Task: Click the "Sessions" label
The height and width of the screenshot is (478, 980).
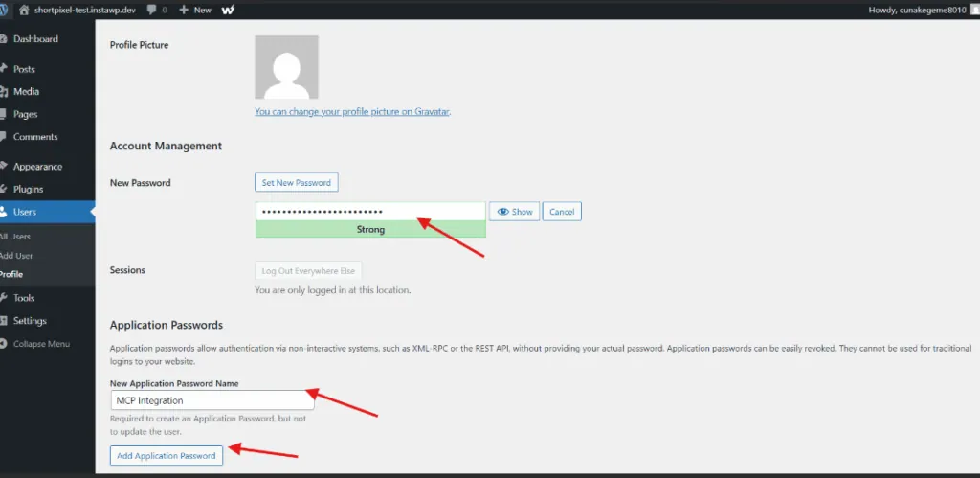Action: point(127,270)
